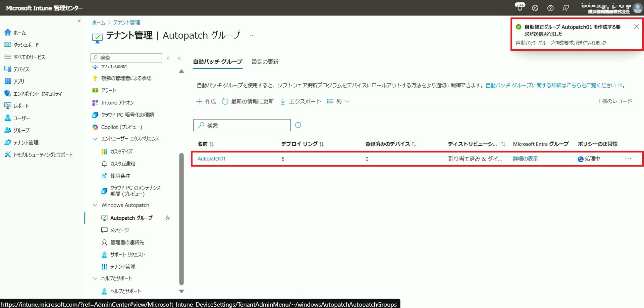Open the 列 columns dropdown
644x308 pixels.
338,101
